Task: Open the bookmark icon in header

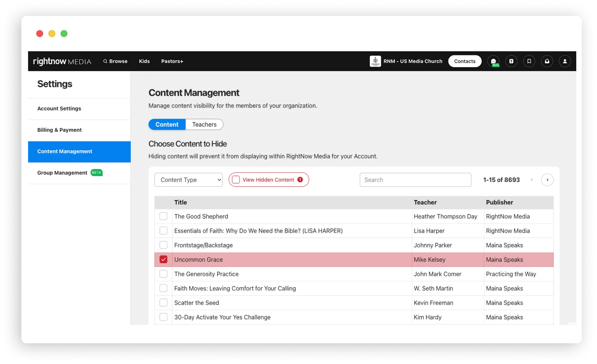Action: pos(529,61)
